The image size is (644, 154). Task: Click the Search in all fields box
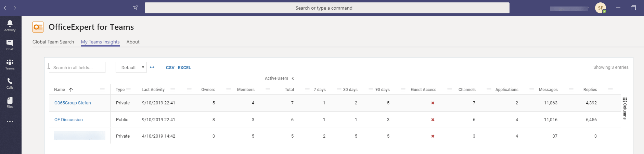click(77, 67)
